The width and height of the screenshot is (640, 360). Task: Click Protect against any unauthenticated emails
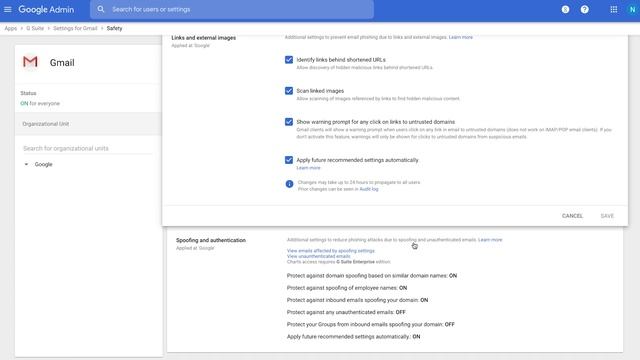tap(346, 312)
